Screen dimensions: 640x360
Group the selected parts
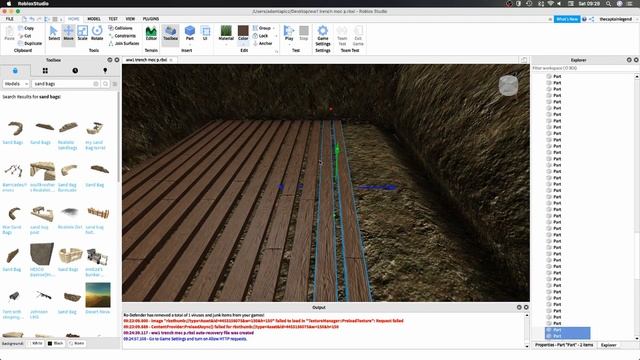pos(261,28)
